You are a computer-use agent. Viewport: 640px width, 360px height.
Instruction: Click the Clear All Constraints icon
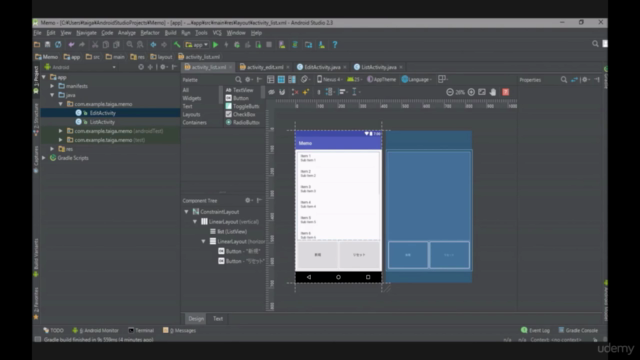(295, 92)
